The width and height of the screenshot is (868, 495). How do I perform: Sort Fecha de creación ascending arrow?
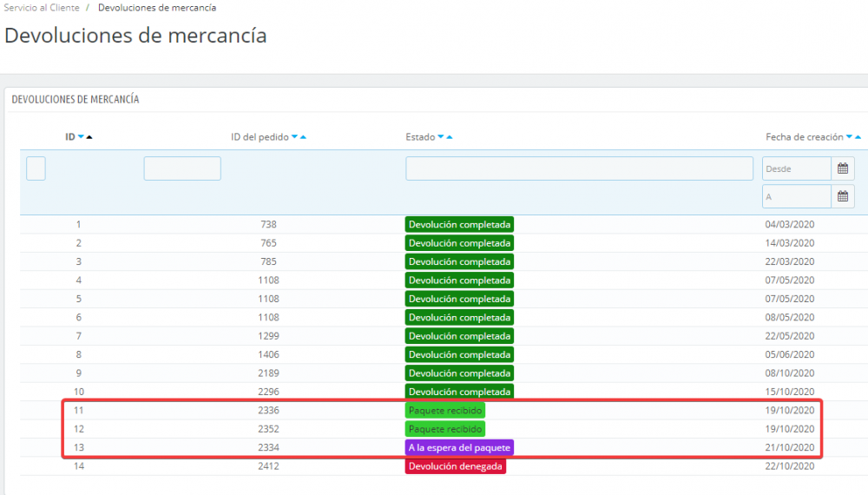coord(858,136)
